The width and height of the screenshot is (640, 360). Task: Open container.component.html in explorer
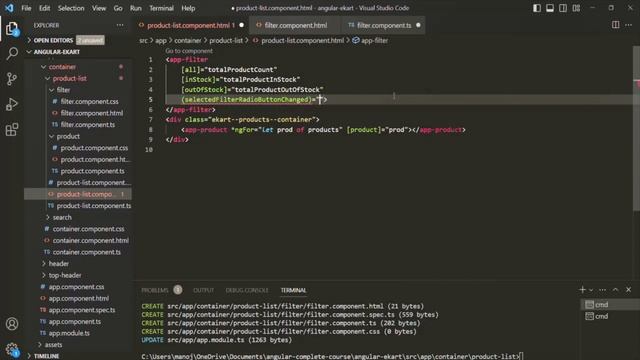tap(90, 241)
